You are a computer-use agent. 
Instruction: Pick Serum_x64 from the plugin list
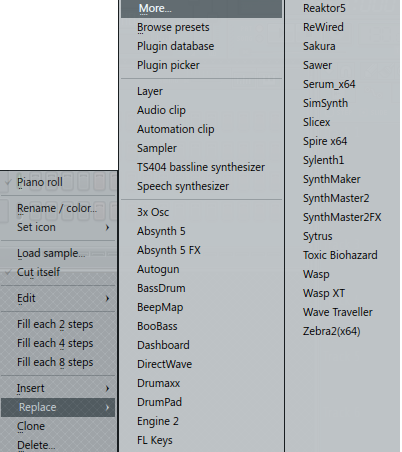pos(329,84)
